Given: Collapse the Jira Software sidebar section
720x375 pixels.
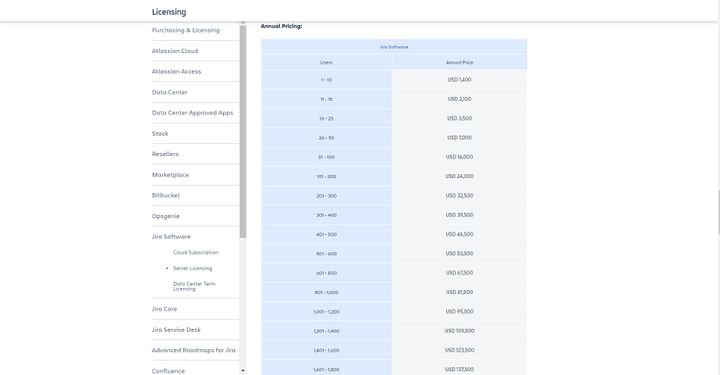Looking at the screenshot, I should pyautogui.click(x=171, y=237).
